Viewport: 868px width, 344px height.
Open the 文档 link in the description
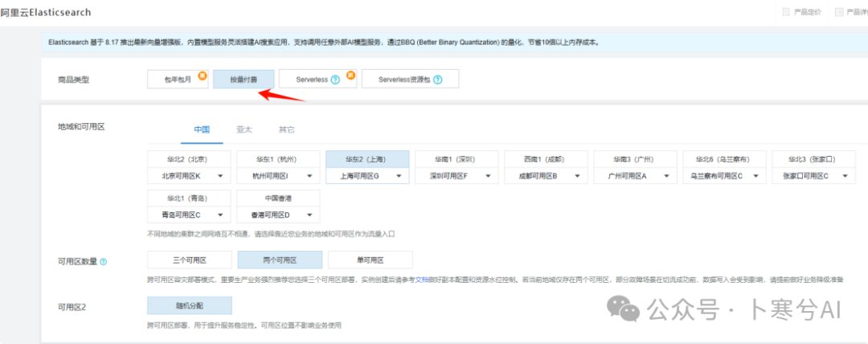(422, 280)
